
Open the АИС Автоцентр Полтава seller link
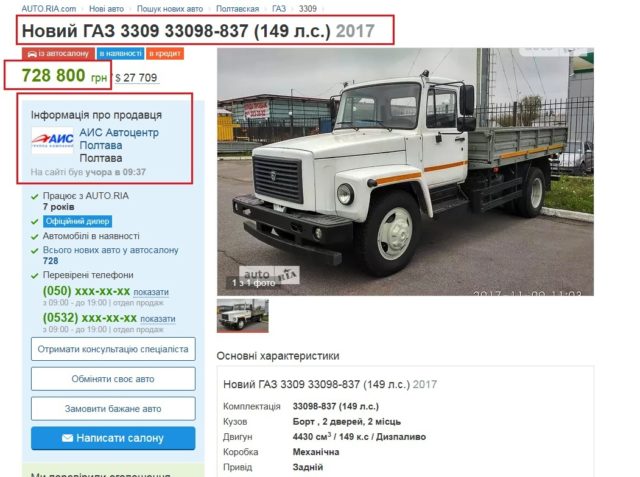coord(119,139)
